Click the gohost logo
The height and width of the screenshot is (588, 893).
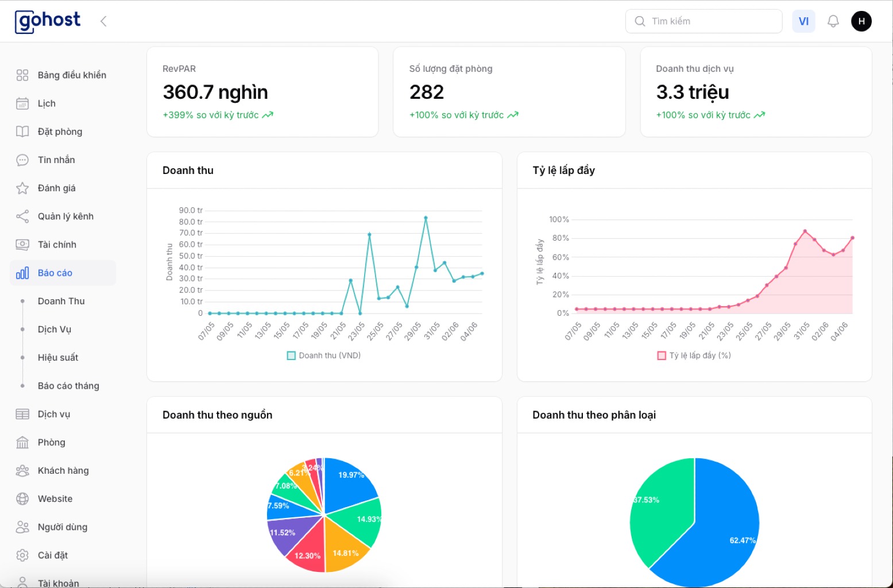coord(48,21)
